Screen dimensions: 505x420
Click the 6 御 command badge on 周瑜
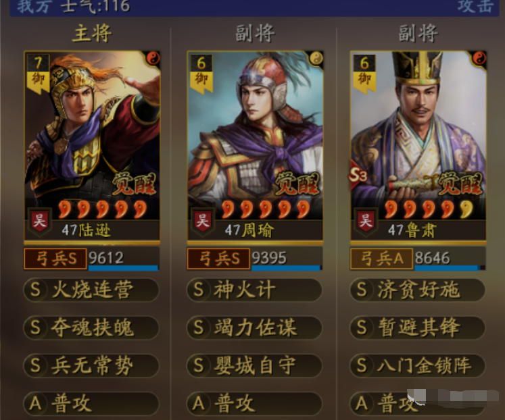click(201, 74)
